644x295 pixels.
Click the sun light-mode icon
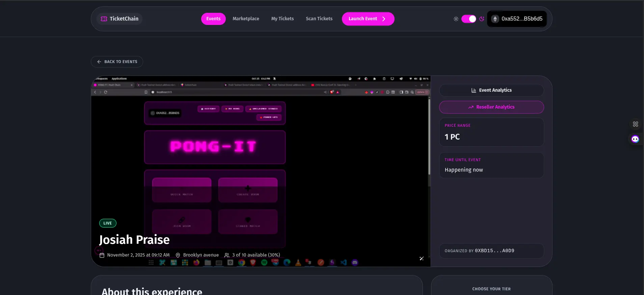point(456,19)
